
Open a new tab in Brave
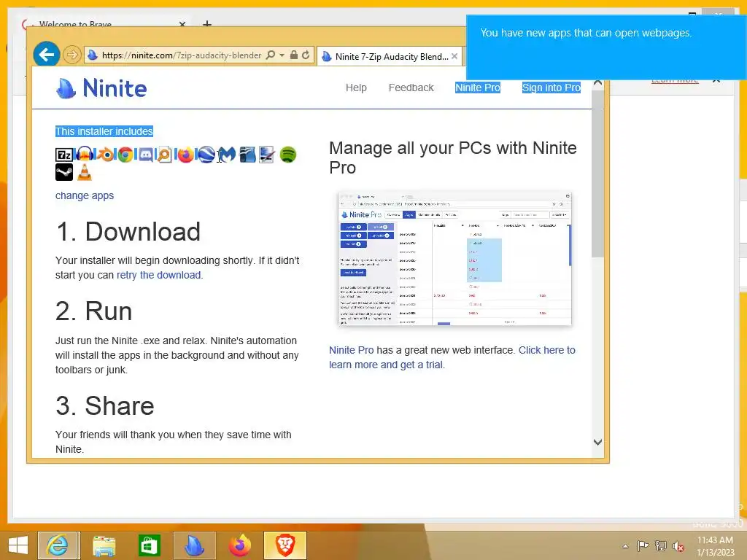(x=207, y=23)
